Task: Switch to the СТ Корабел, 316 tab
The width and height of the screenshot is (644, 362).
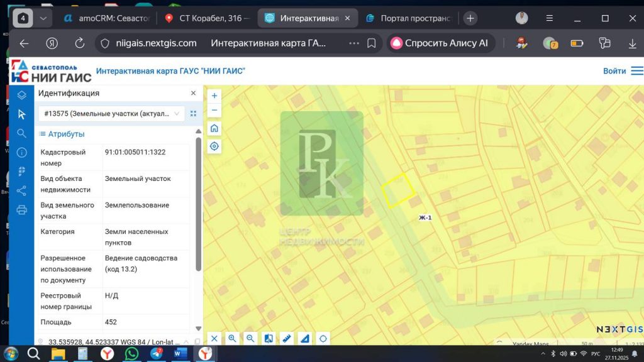Action: (x=208, y=18)
